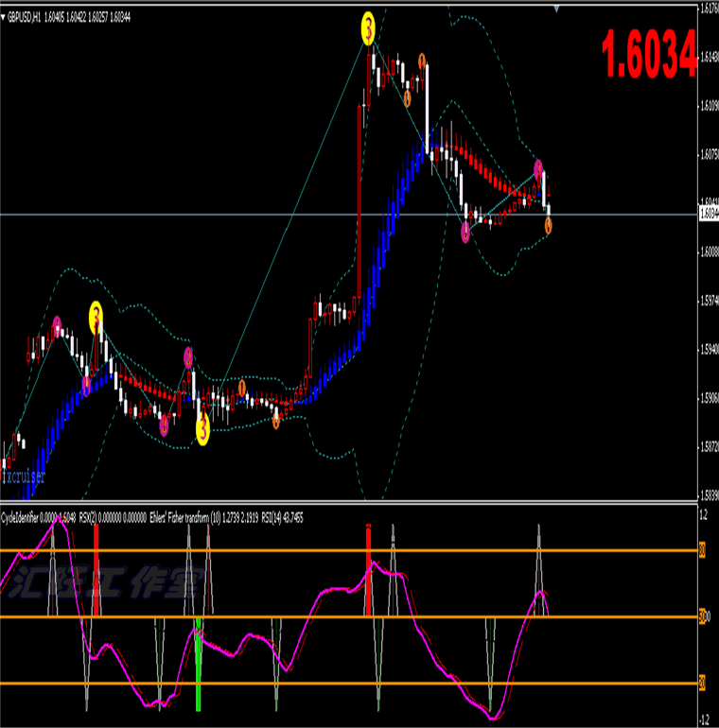Viewport: 719px width, 728px height.
Task: Select the yellow 3 marker at the chart's highest peak
Action: coord(368,28)
